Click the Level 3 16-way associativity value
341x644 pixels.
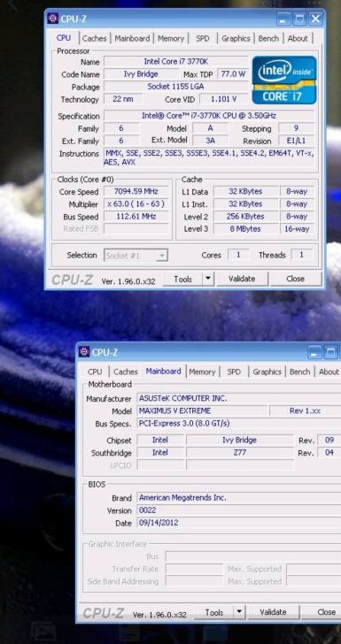click(x=297, y=229)
